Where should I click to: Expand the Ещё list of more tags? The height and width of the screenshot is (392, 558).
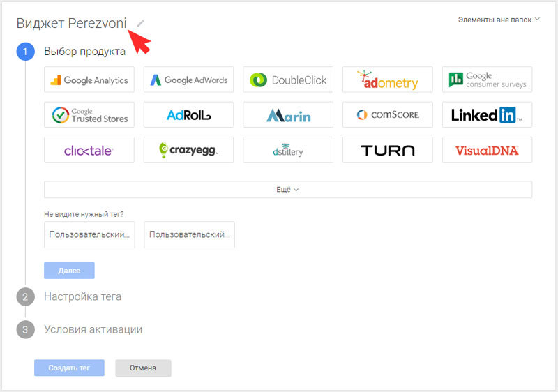(x=288, y=190)
